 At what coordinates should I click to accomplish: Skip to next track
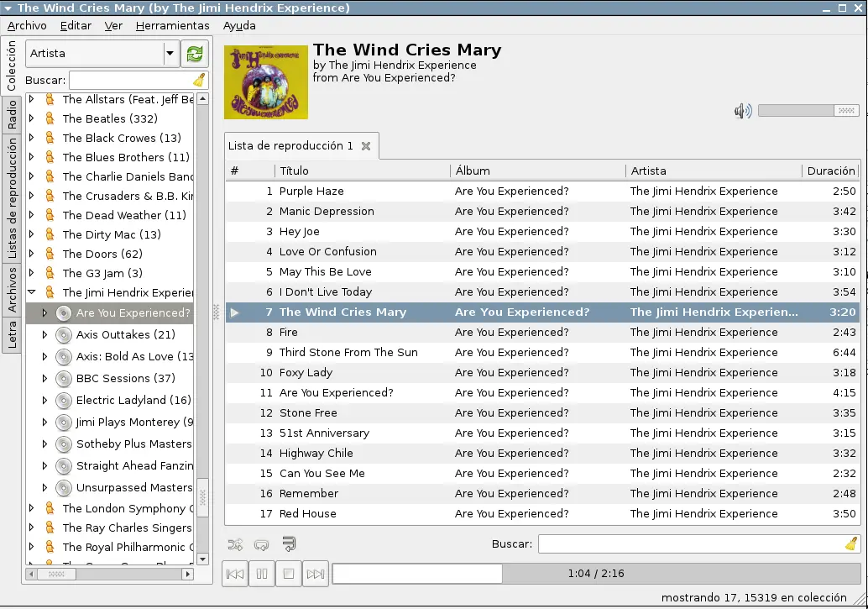click(x=316, y=574)
